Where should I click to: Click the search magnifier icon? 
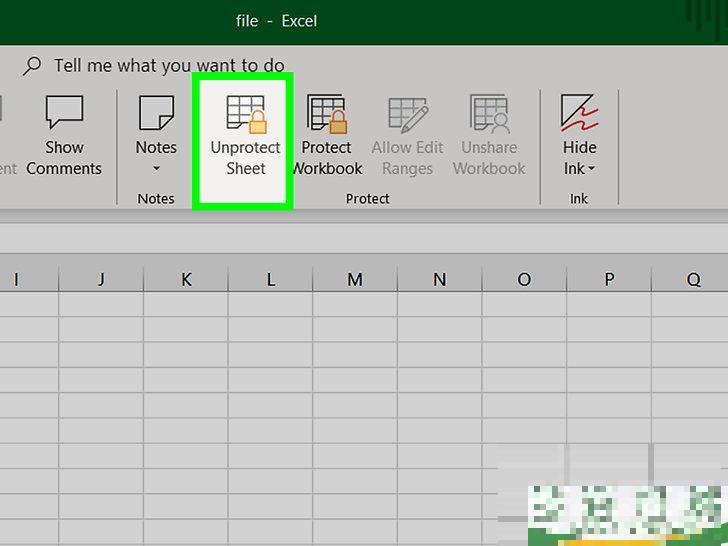click(32, 66)
